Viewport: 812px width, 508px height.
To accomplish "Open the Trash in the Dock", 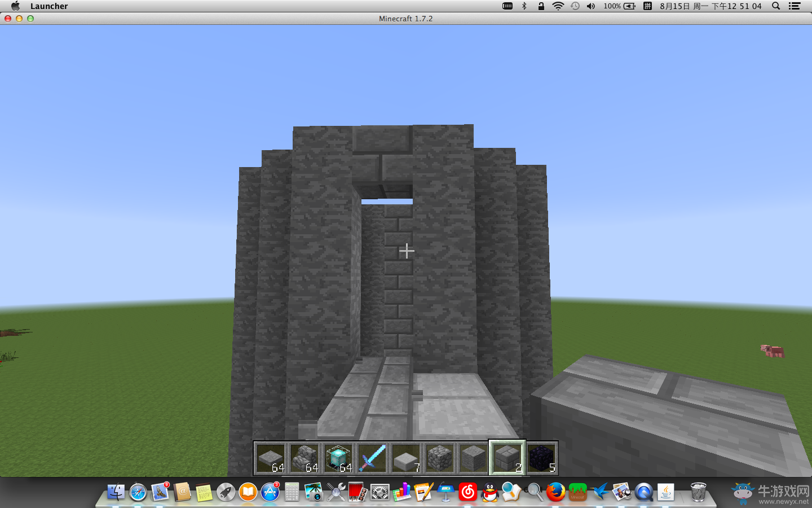I will click(x=698, y=492).
